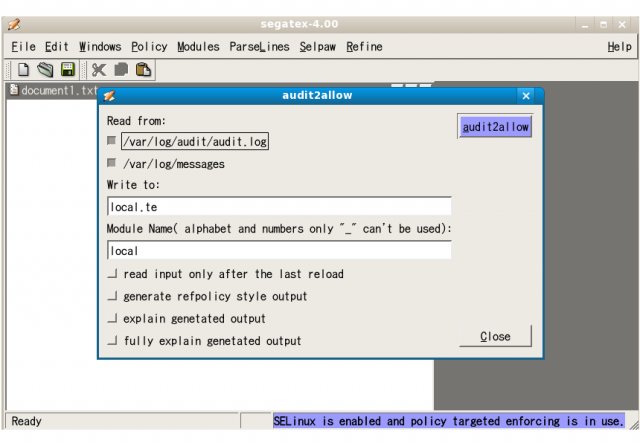Toggle /var/log/audit/audit.log radio option
Image resolution: width=640 pixels, height=446 pixels.
111,140
